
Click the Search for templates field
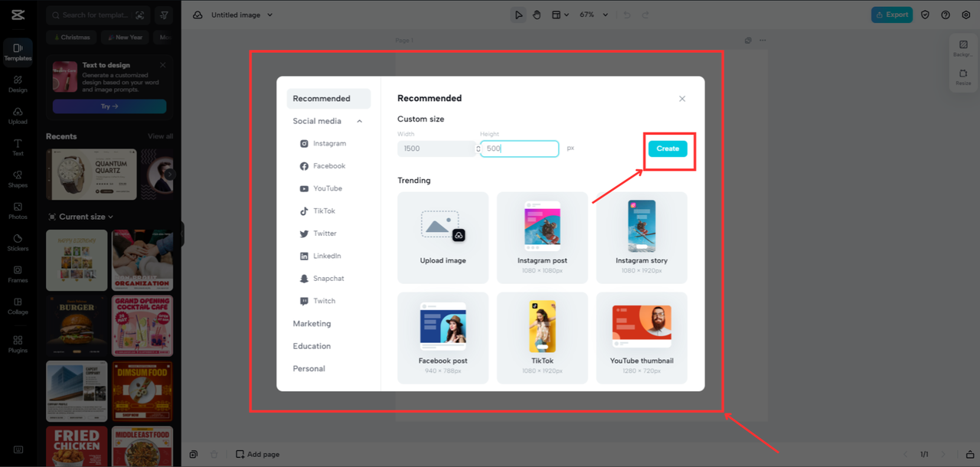pos(97,15)
